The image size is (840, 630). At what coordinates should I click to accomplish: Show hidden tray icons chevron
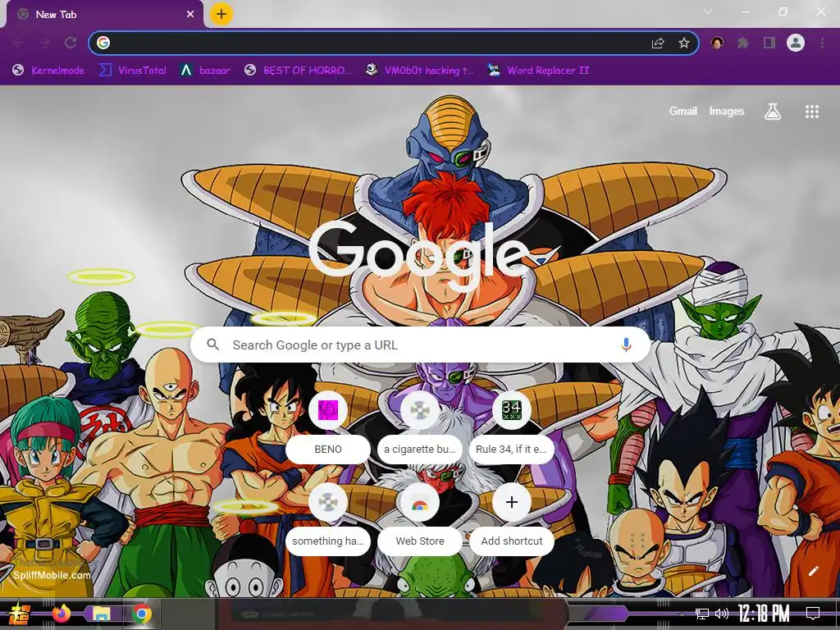682,614
